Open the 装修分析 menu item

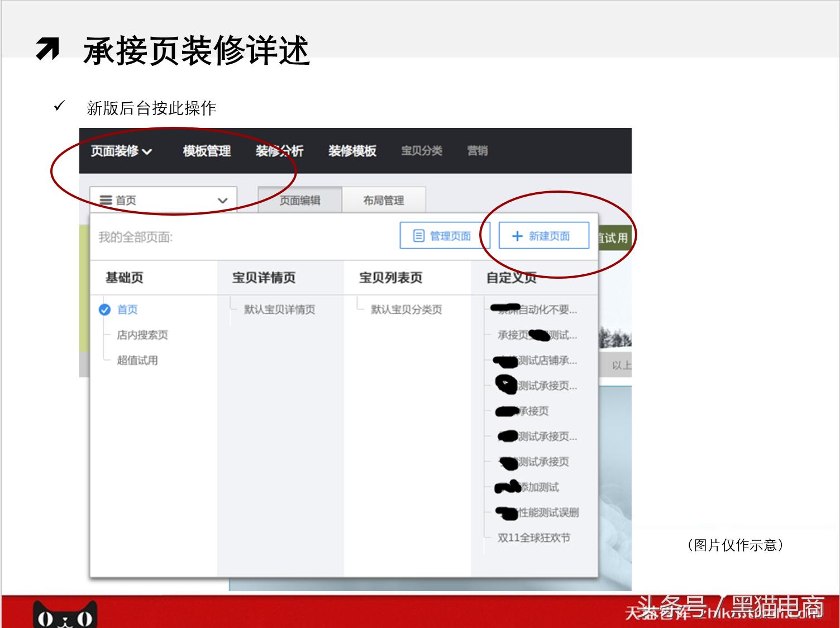pos(280,151)
